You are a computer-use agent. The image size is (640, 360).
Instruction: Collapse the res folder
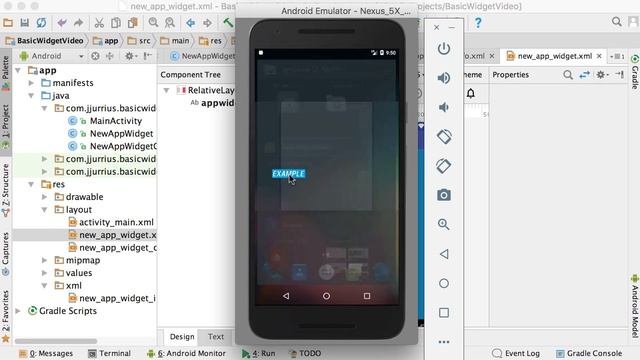pyautogui.click(x=31, y=184)
